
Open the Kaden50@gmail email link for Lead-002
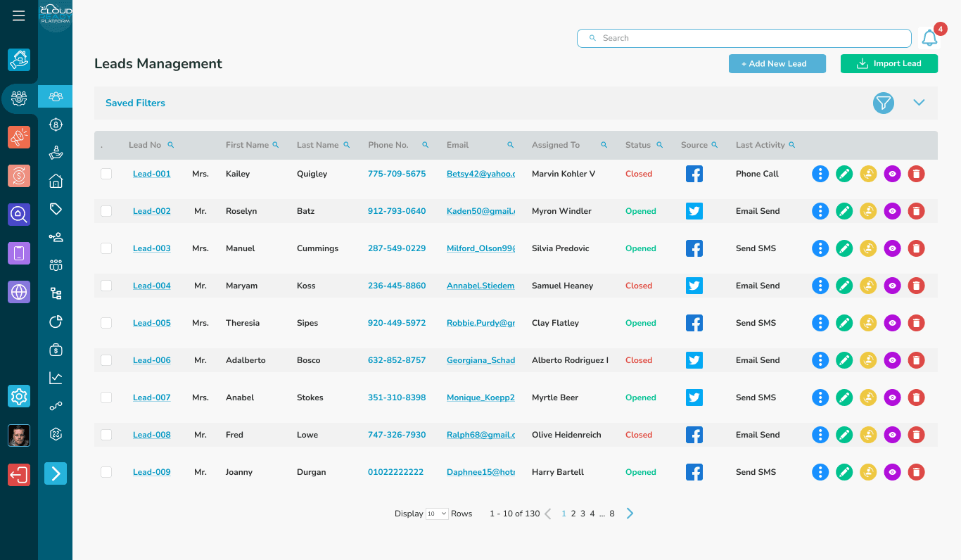pos(480,210)
